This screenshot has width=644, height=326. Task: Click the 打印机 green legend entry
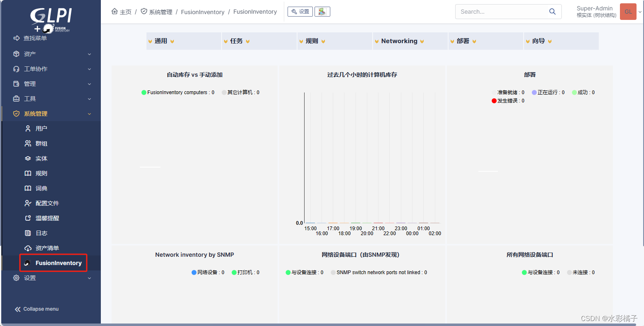(x=246, y=272)
